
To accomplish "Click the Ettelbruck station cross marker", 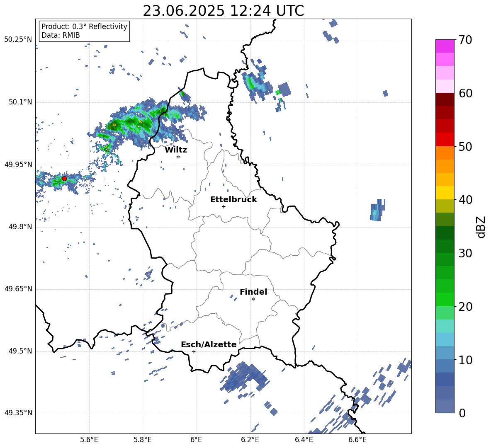I will (x=224, y=206).
